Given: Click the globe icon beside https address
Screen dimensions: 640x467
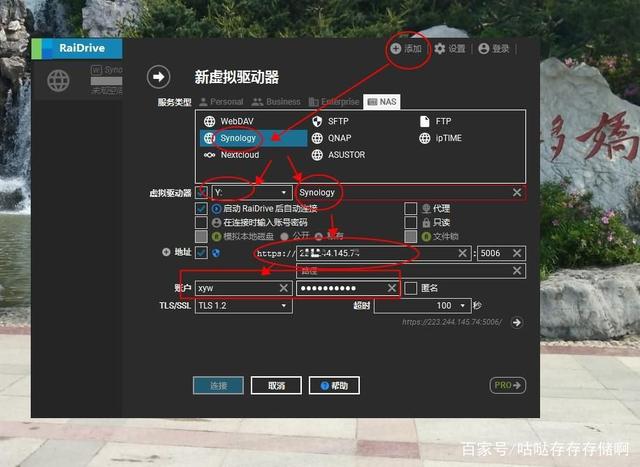Looking at the screenshot, I should (216, 253).
